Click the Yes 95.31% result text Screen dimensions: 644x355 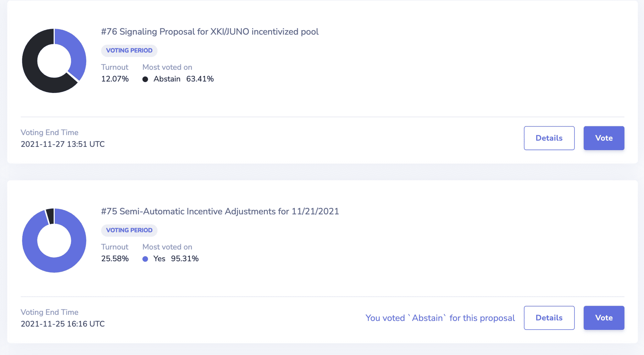pyautogui.click(x=176, y=259)
